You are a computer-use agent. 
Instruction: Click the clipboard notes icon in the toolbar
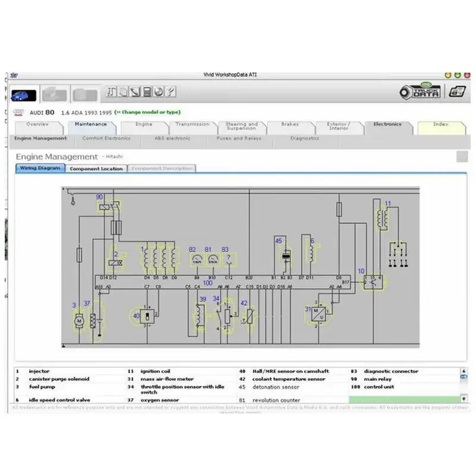123,92
